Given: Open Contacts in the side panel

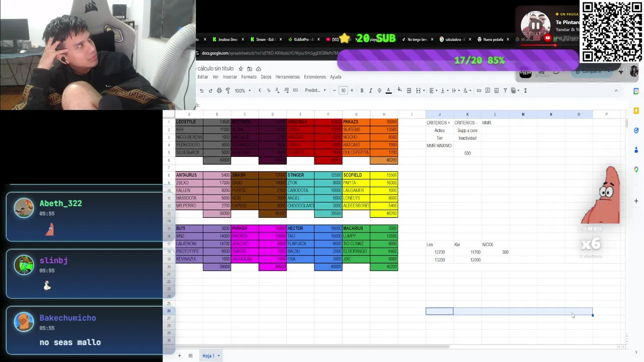Looking at the screenshot, I should (x=636, y=150).
